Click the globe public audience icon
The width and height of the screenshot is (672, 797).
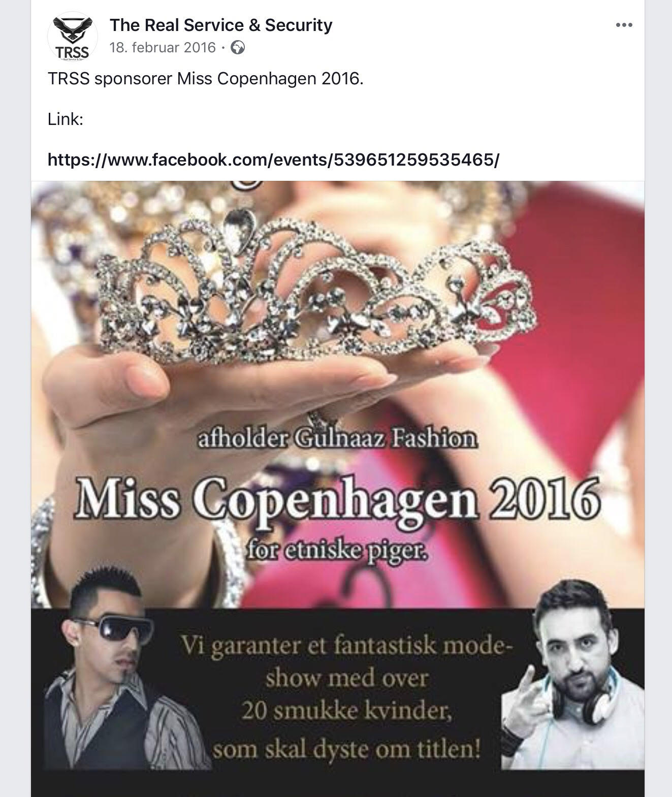(238, 48)
